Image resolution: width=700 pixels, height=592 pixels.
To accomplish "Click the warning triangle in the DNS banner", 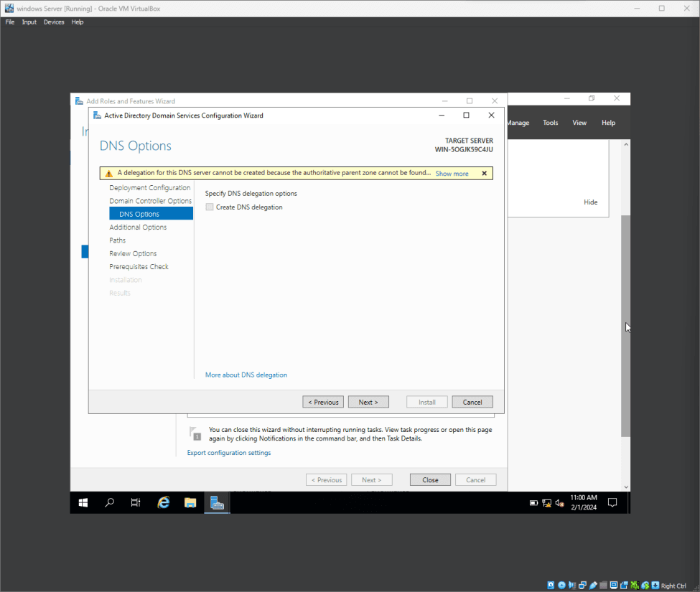I will (109, 173).
